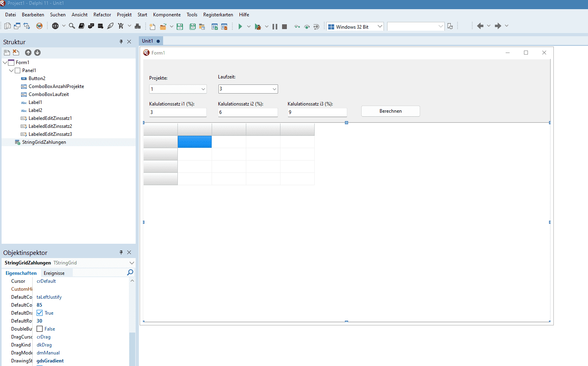
Task: Select StringGridZahlungen in the tree
Action: (x=44, y=142)
